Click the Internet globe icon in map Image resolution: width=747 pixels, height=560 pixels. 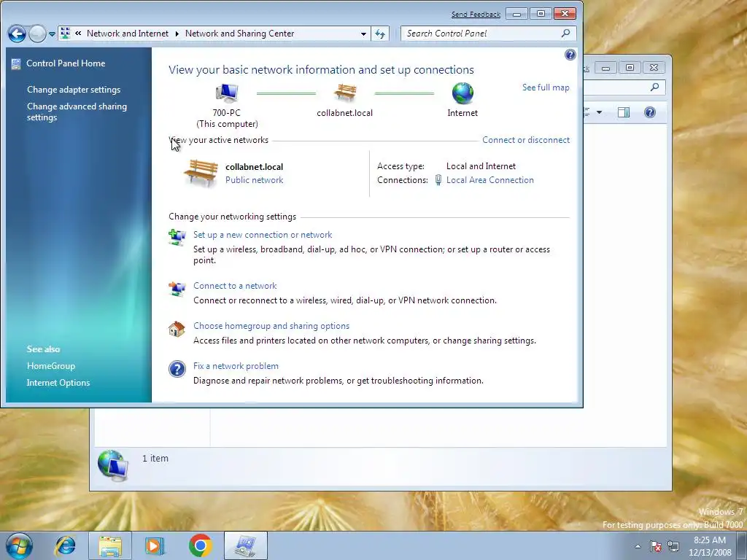click(462, 93)
